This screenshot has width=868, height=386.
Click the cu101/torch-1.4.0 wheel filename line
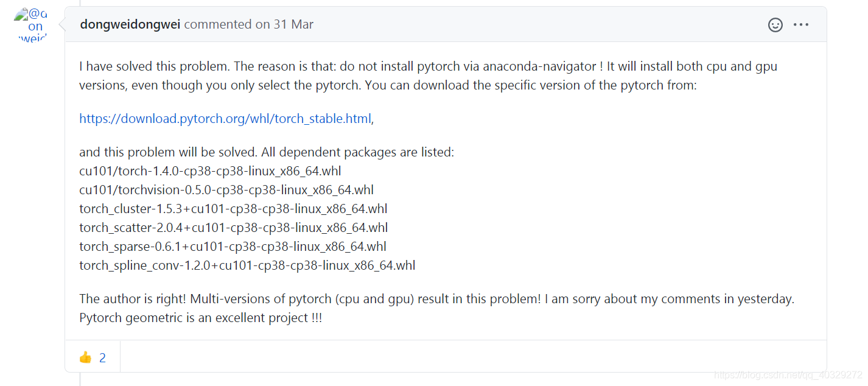(210, 171)
